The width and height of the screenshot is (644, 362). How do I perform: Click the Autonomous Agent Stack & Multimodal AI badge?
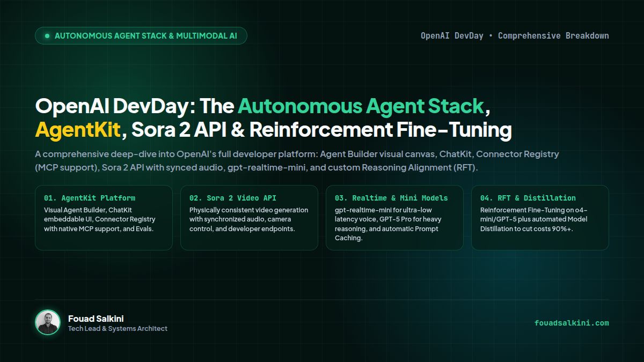click(x=141, y=36)
